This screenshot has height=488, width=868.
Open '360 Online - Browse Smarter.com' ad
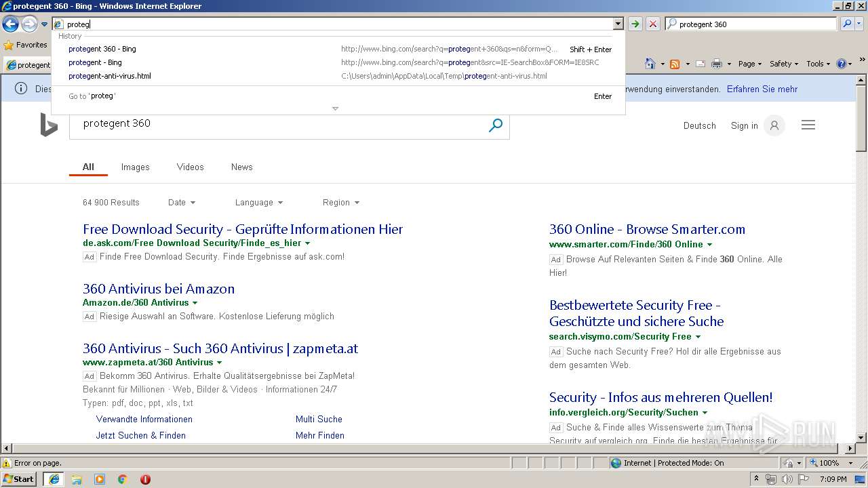647,229
